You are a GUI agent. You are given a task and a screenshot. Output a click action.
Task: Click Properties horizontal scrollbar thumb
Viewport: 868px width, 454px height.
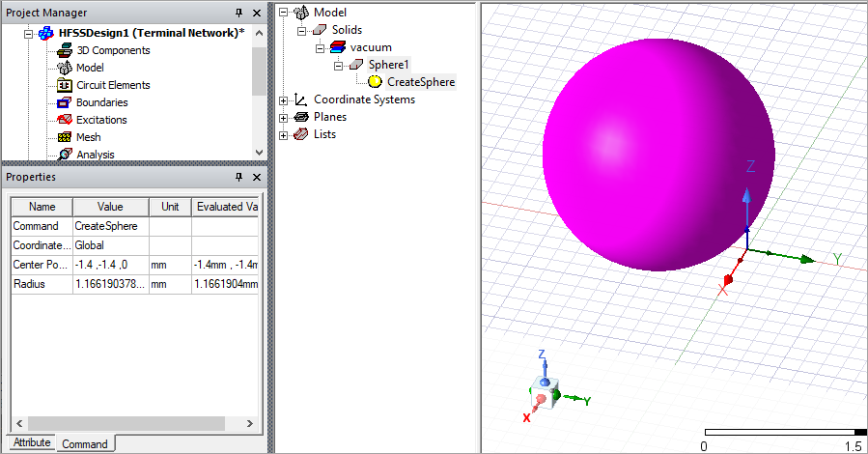126,423
